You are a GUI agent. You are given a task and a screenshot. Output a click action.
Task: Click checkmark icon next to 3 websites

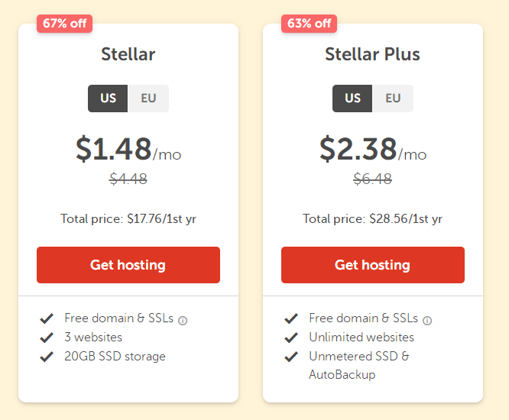pyautogui.click(x=47, y=338)
